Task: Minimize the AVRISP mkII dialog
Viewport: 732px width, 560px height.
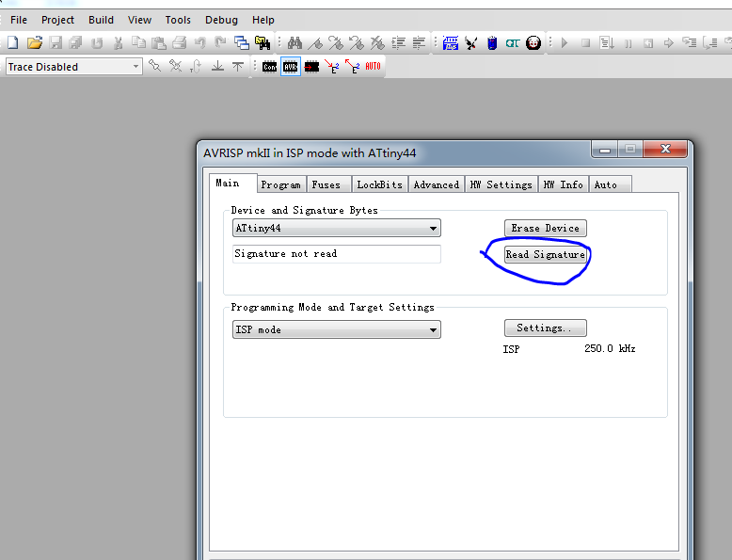Action: [605, 150]
